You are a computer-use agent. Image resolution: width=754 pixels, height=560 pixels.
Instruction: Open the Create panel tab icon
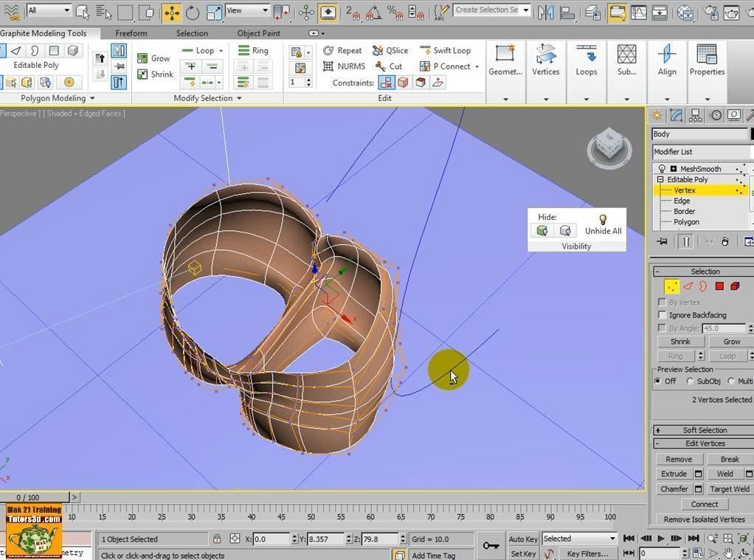pos(656,115)
